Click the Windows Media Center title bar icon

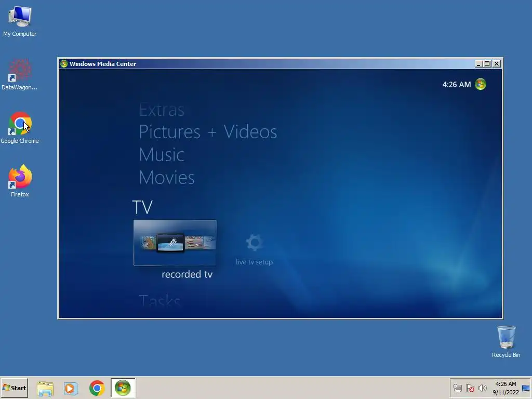[64, 64]
